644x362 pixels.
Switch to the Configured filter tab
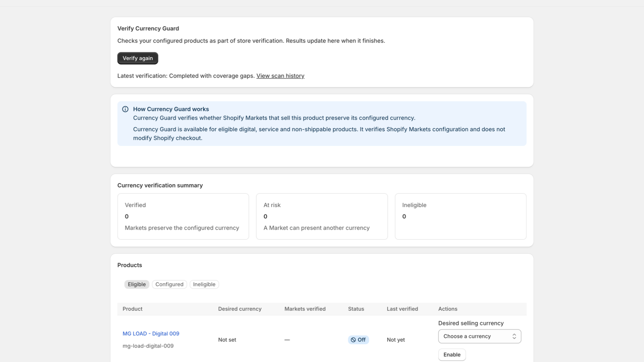coord(169,284)
